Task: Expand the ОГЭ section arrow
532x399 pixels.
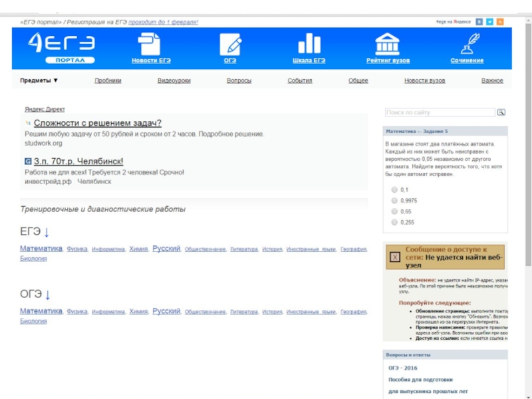Action: tap(48, 295)
